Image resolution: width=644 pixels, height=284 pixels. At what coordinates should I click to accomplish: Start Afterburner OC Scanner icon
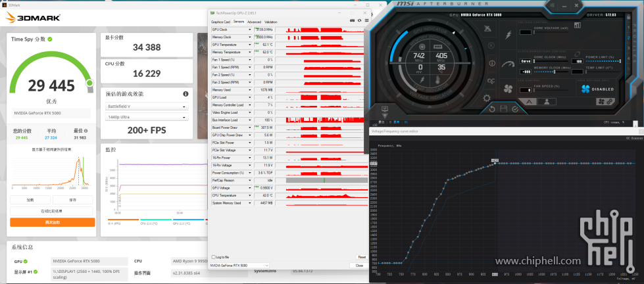point(491,81)
